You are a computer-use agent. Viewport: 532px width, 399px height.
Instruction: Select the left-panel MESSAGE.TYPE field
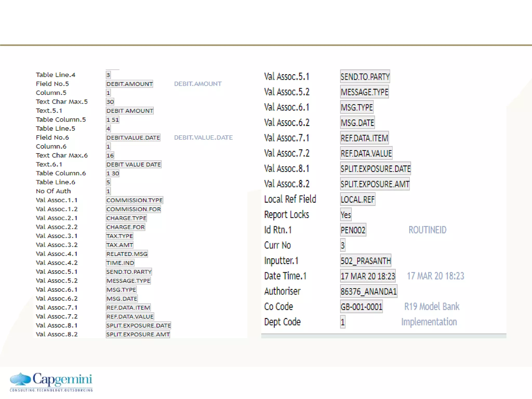pyautogui.click(x=128, y=281)
